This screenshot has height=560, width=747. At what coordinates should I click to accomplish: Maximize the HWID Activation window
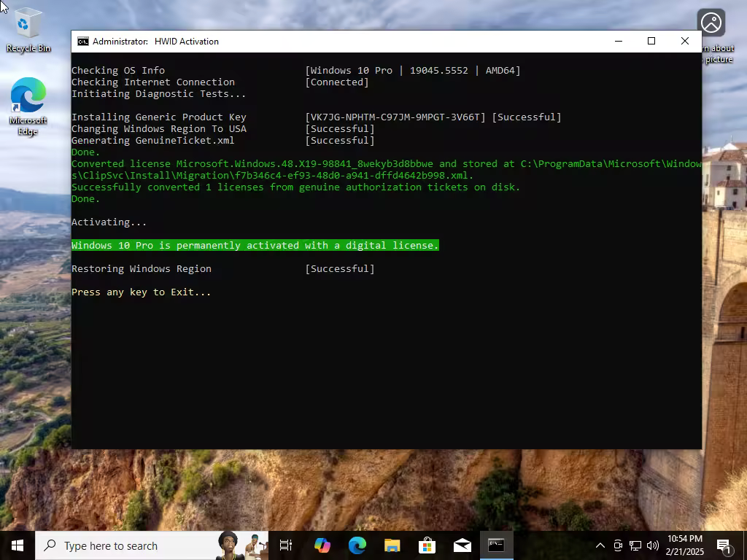(x=651, y=42)
